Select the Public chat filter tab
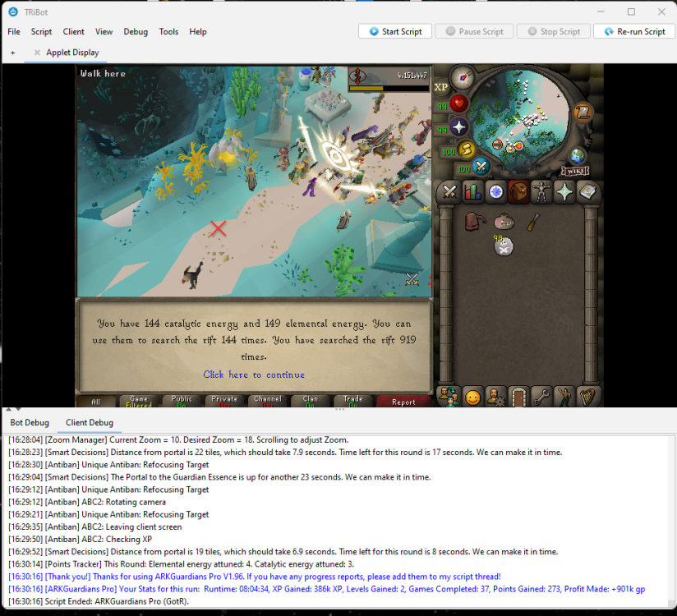Screen dimensions: 677x616 (x=182, y=402)
